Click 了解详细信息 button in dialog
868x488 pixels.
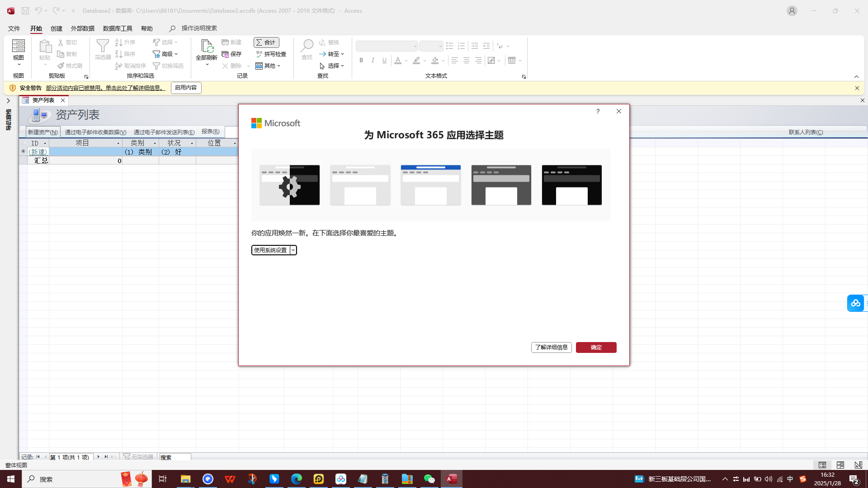(x=551, y=347)
